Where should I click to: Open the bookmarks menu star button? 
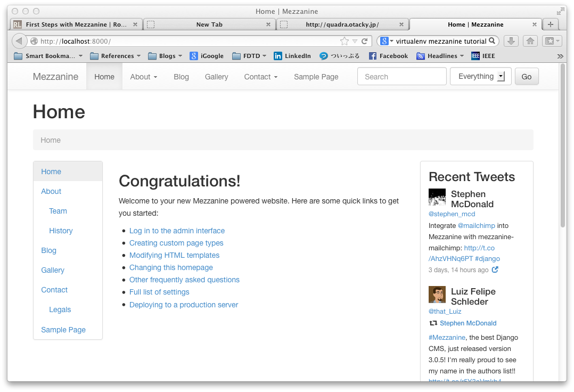(552, 41)
